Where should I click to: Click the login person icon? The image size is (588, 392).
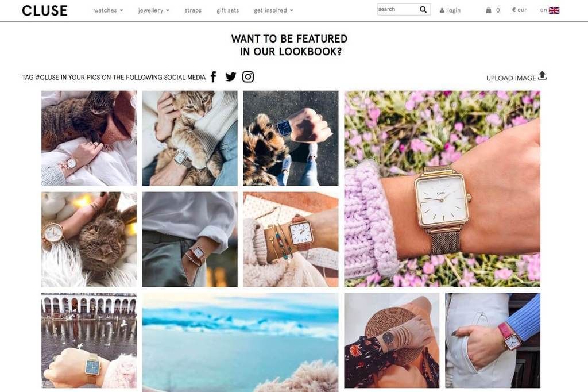442,10
